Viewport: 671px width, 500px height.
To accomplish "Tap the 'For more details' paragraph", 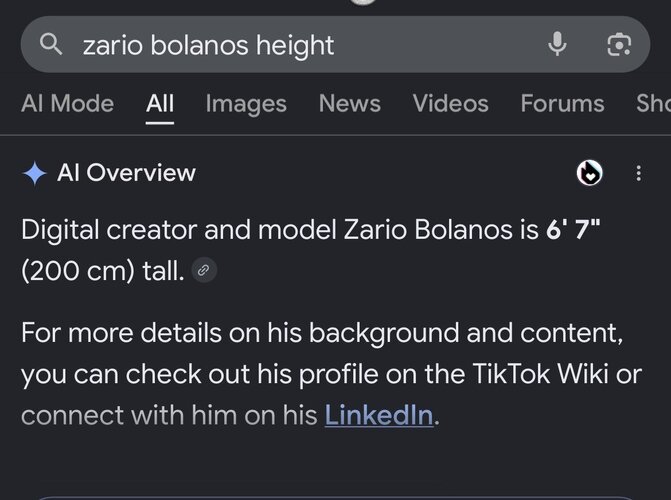I will 331,374.
